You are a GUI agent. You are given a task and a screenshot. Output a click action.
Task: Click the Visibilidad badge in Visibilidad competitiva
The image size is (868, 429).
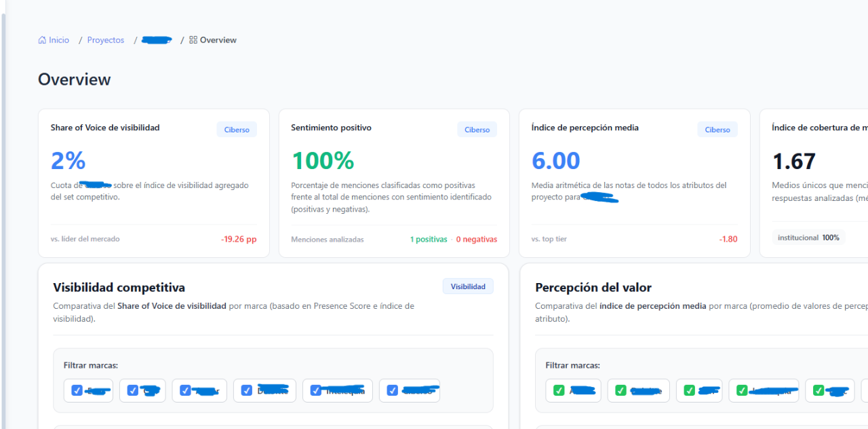(x=468, y=286)
